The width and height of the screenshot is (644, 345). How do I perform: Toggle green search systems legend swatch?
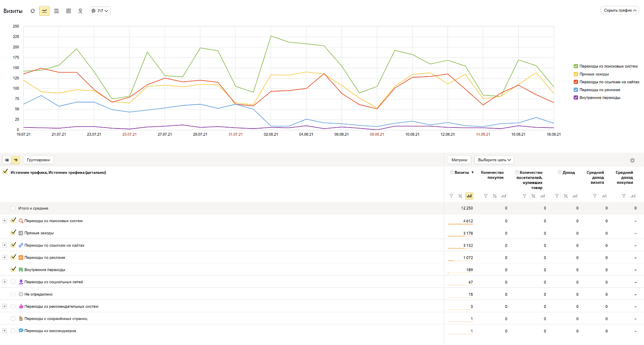click(576, 66)
